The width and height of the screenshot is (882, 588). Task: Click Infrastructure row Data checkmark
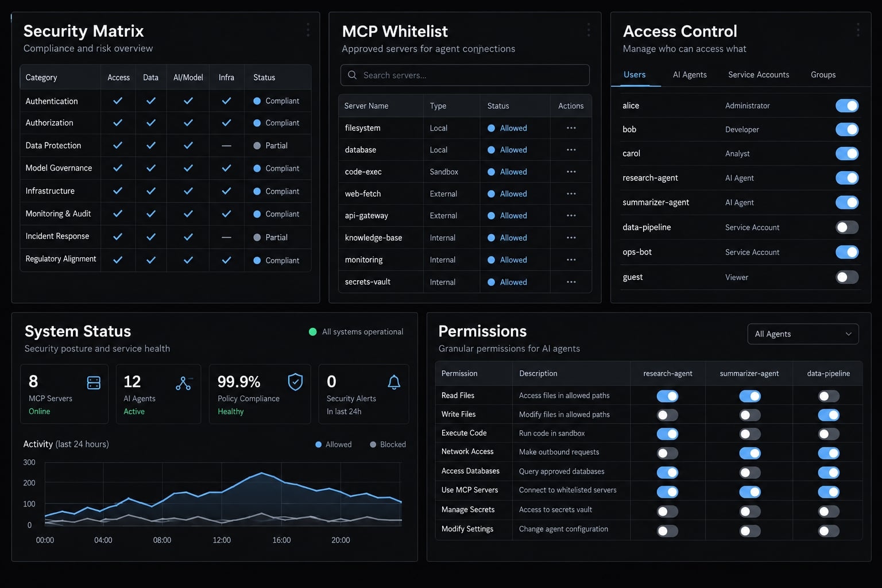[x=150, y=191]
